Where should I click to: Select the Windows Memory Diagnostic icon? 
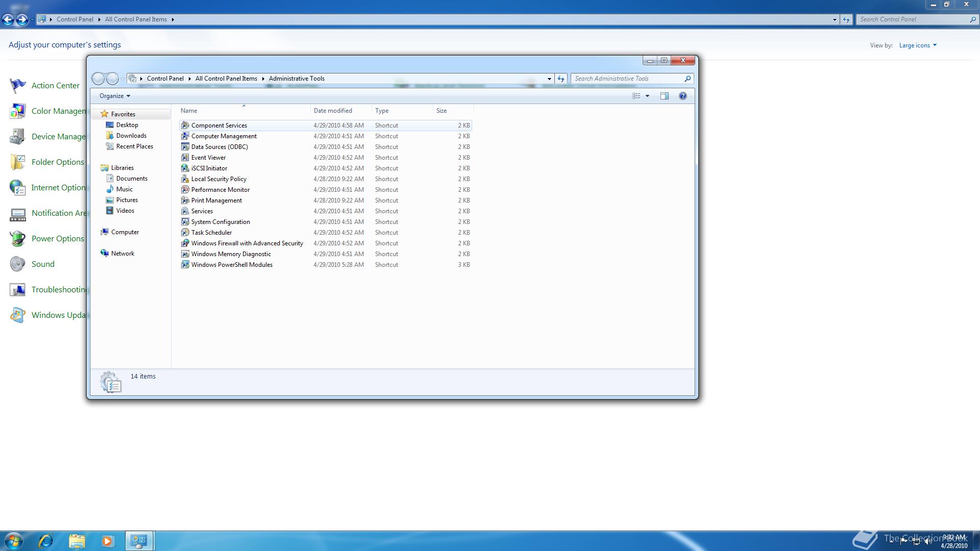185,254
